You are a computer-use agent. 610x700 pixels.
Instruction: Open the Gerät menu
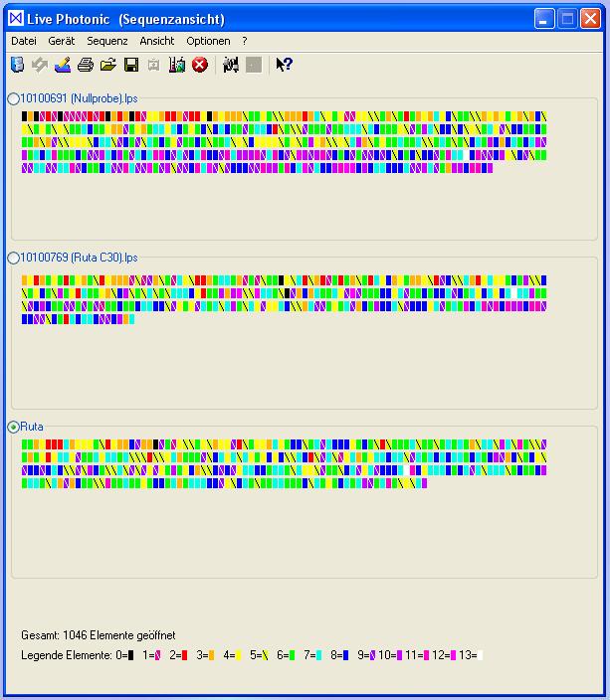62,41
